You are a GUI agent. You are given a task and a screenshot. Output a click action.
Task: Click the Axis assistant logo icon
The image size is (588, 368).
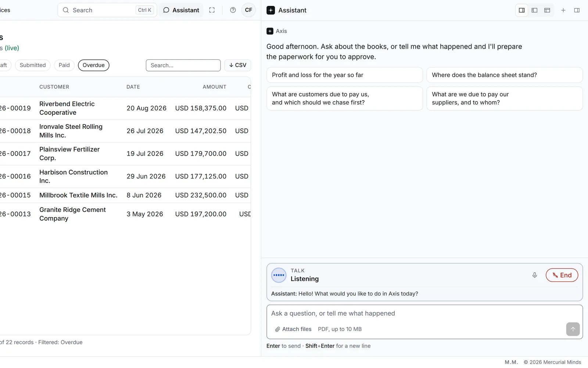(x=270, y=31)
